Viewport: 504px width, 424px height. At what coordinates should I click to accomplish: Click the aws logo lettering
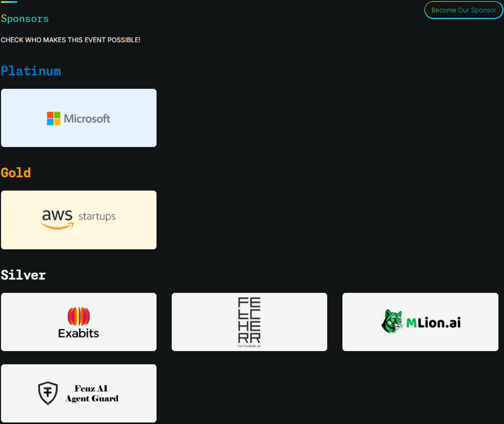coord(57,215)
